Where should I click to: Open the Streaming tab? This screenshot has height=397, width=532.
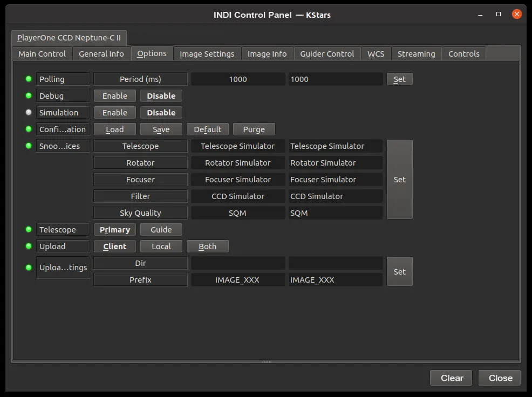pos(417,54)
